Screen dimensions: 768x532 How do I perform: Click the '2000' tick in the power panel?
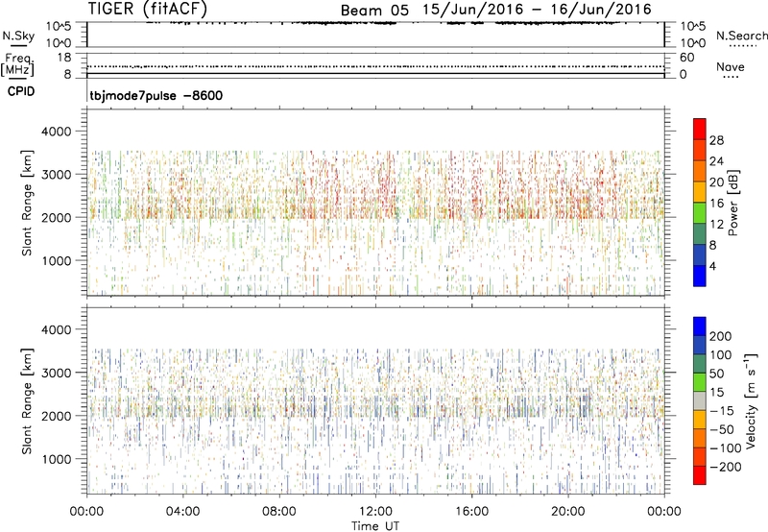click(x=57, y=217)
